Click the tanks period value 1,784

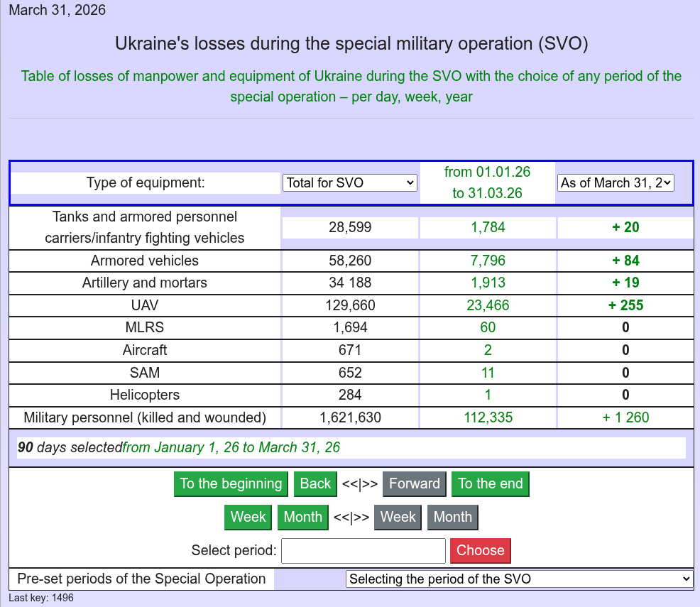click(x=488, y=227)
